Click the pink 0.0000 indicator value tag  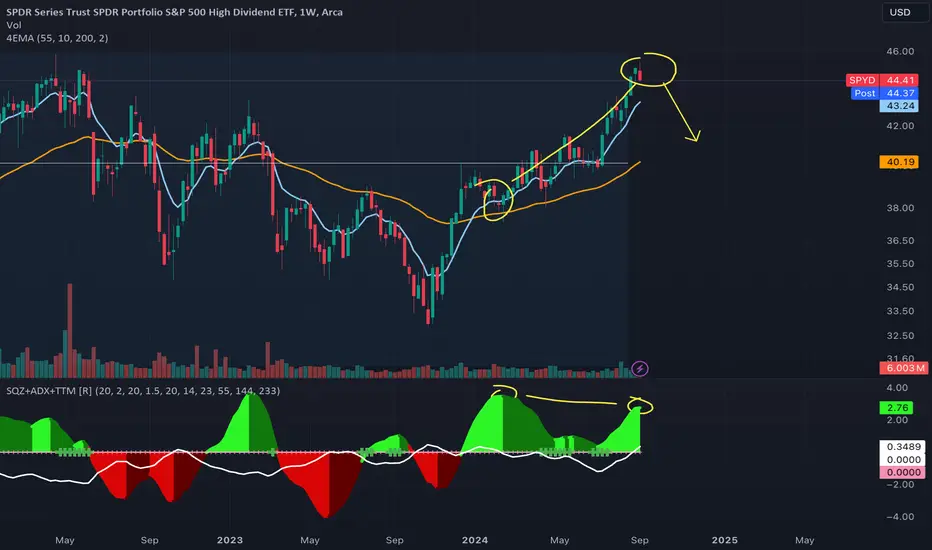click(x=903, y=472)
